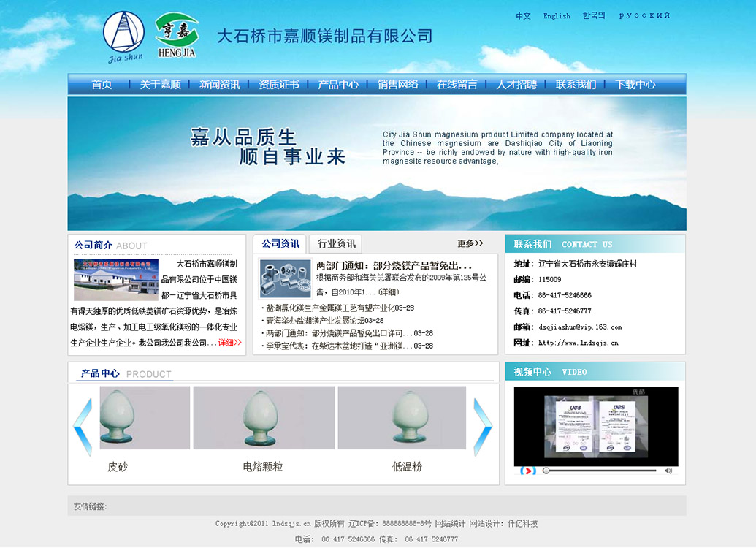Image resolution: width=756 pixels, height=548 pixels.
Task: Click the green Heng Jia logo
Action: [176, 33]
